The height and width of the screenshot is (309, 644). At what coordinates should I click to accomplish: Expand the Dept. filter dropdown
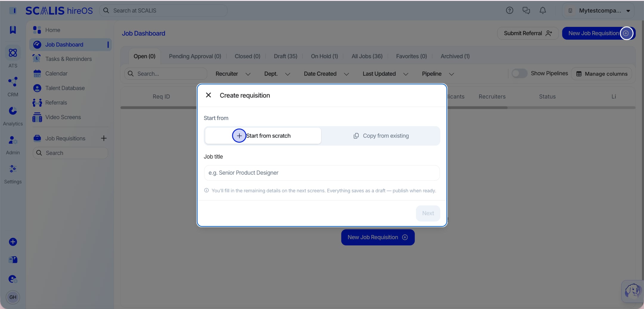277,74
